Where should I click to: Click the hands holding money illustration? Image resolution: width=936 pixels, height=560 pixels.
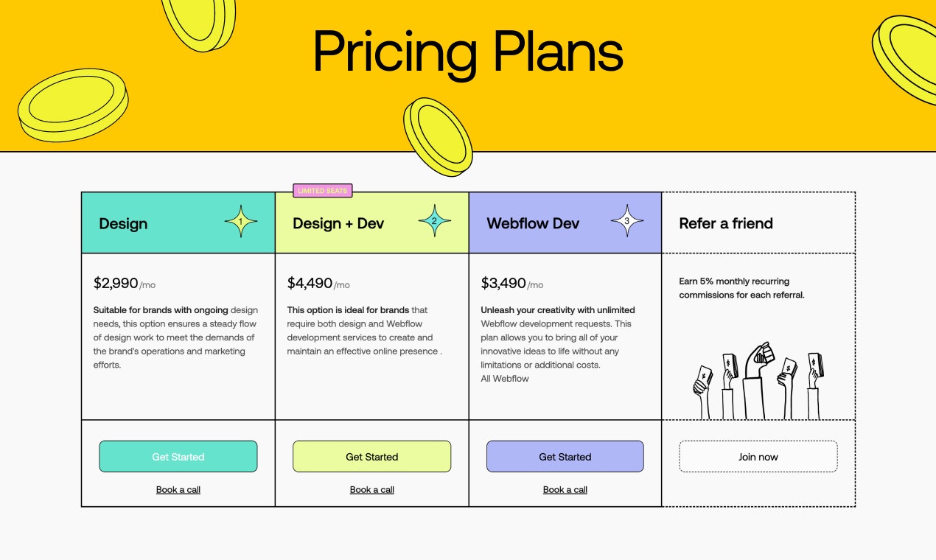pyautogui.click(x=758, y=380)
